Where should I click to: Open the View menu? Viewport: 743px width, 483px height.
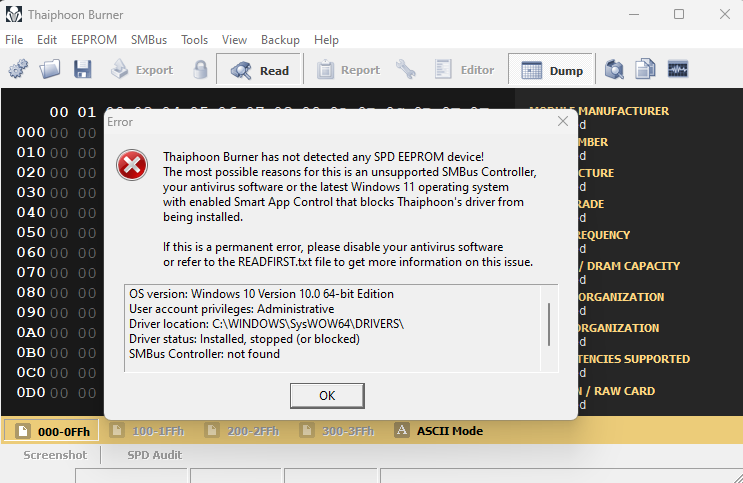click(x=234, y=40)
